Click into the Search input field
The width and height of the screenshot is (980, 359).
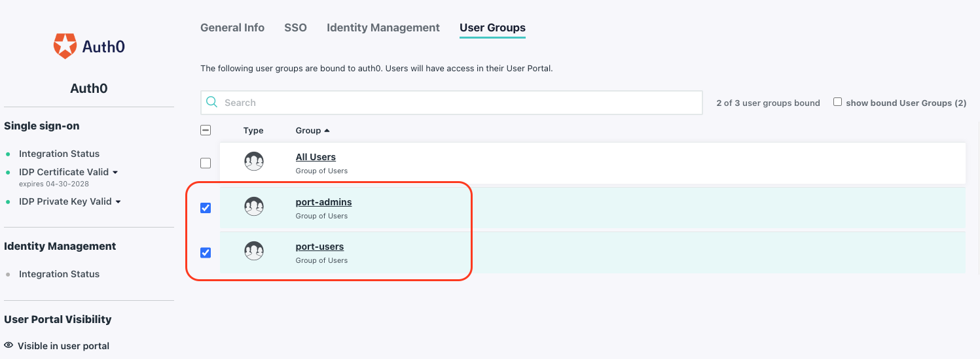(458, 103)
